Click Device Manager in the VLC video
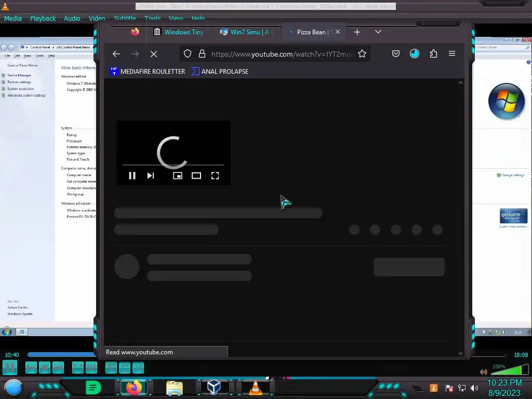 pos(19,75)
